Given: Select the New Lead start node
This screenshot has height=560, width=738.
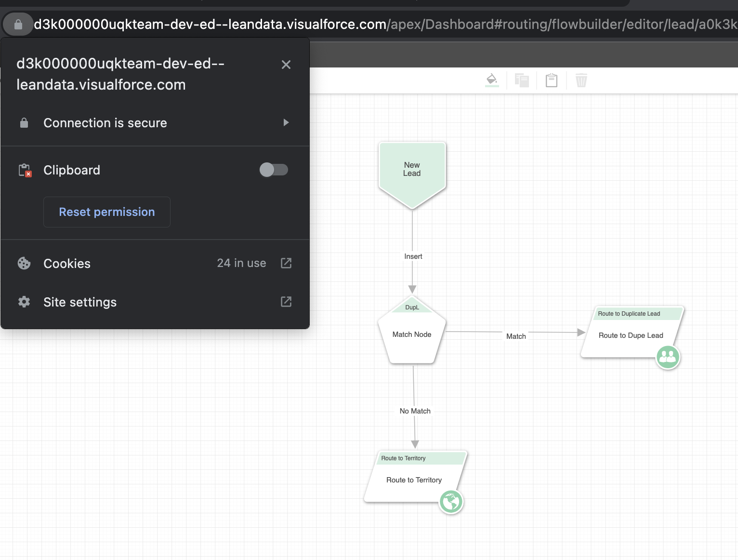Looking at the screenshot, I should point(412,174).
